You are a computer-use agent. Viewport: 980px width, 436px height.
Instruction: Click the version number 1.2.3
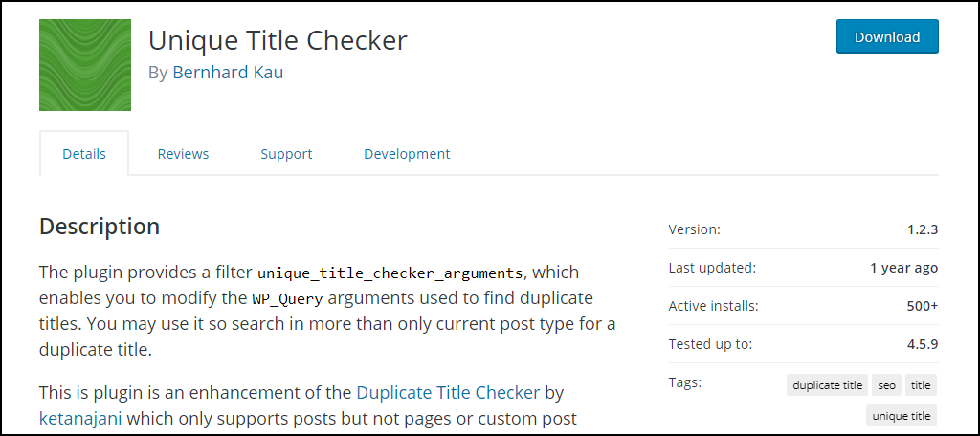click(x=923, y=229)
